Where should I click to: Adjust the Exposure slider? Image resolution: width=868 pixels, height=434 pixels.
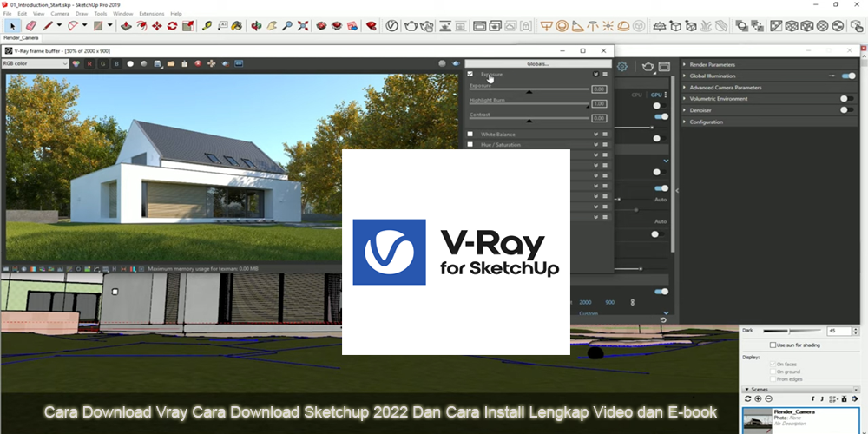click(x=529, y=90)
